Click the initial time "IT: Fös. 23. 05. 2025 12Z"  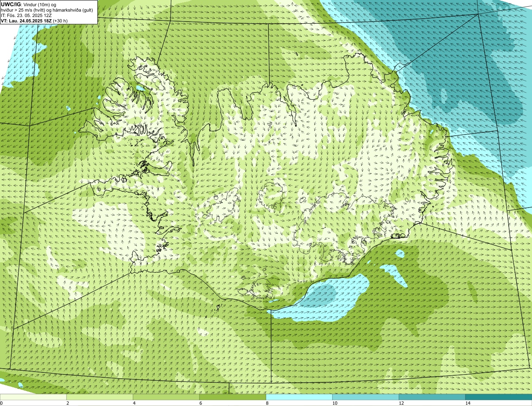click(26, 15)
